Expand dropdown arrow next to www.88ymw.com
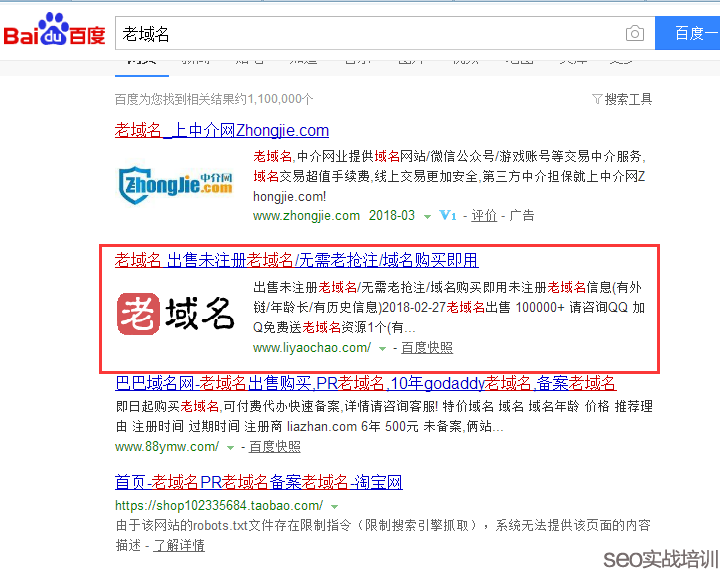 pos(230,447)
